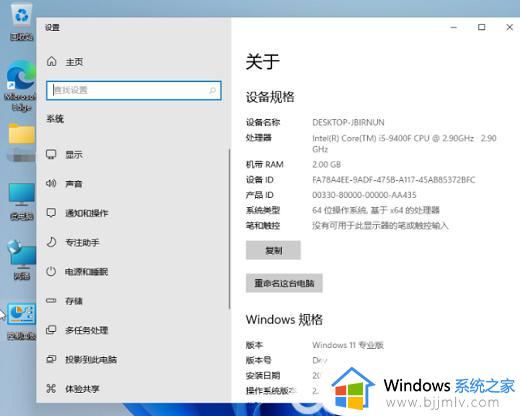Screen dimensions: 520x416
Task: Go to the 主页 home icon
Action: point(52,61)
